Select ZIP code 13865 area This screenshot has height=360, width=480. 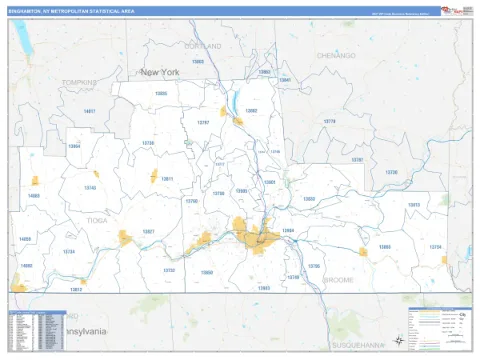tap(385, 247)
